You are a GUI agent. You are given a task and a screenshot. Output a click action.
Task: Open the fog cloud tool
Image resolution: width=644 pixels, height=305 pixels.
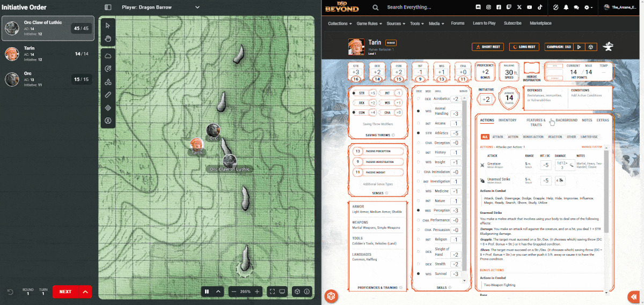tap(108, 56)
